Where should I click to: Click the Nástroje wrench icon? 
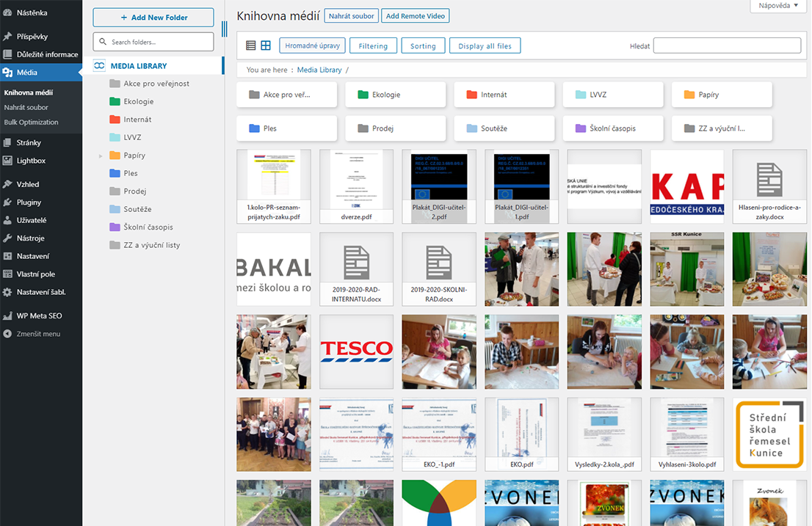click(7, 238)
